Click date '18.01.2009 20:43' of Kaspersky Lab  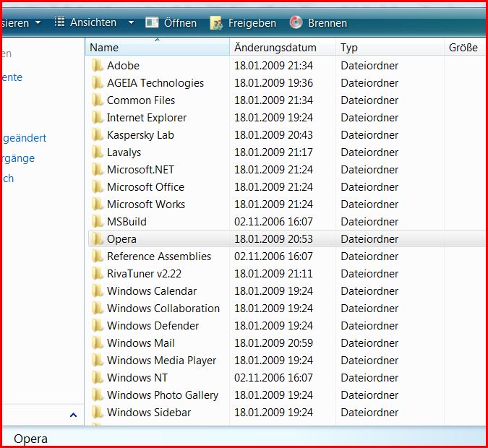pyautogui.click(x=273, y=134)
